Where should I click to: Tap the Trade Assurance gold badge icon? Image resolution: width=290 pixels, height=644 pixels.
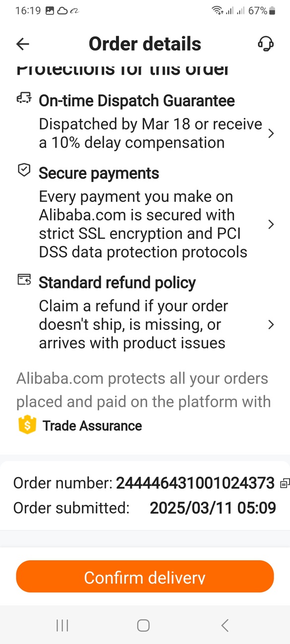(x=27, y=426)
